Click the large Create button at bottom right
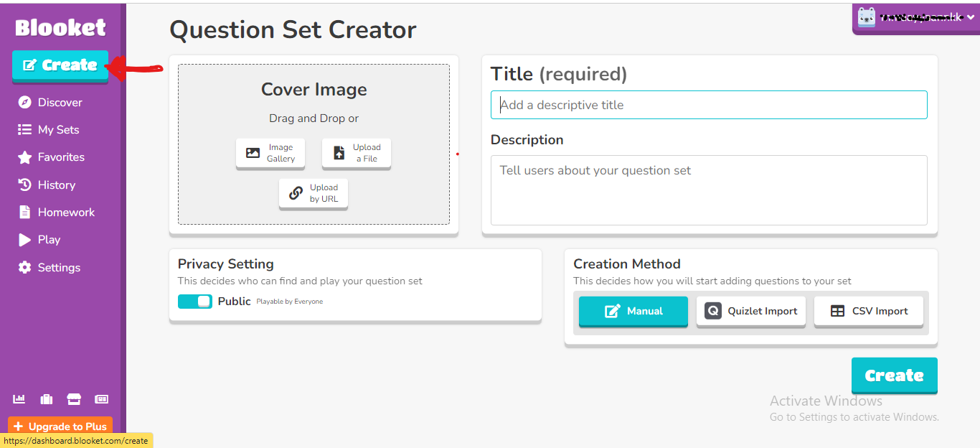Image resolution: width=980 pixels, height=448 pixels. [x=895, y=375]
